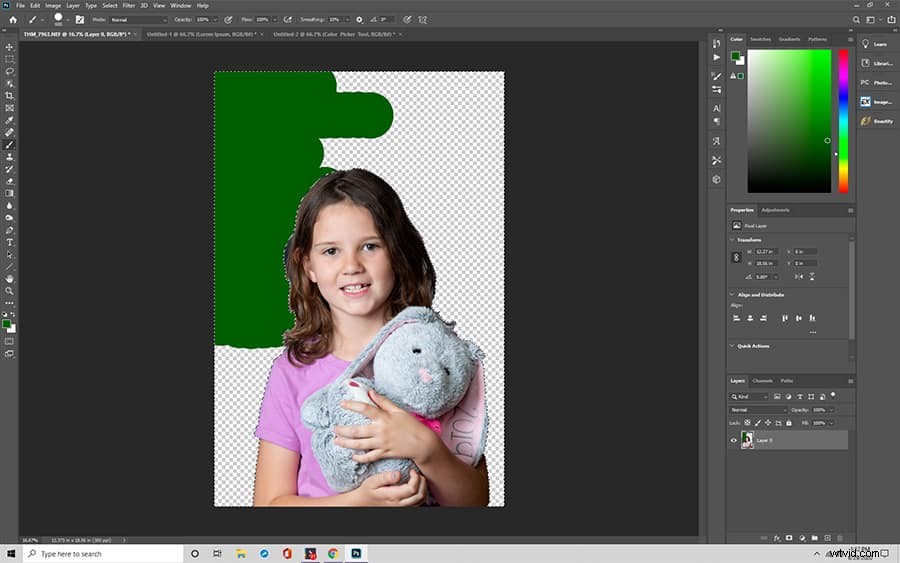The height and width of the screenshot is (563, 900).
Task: Align top edges button
Action: (x=785, y=318)
